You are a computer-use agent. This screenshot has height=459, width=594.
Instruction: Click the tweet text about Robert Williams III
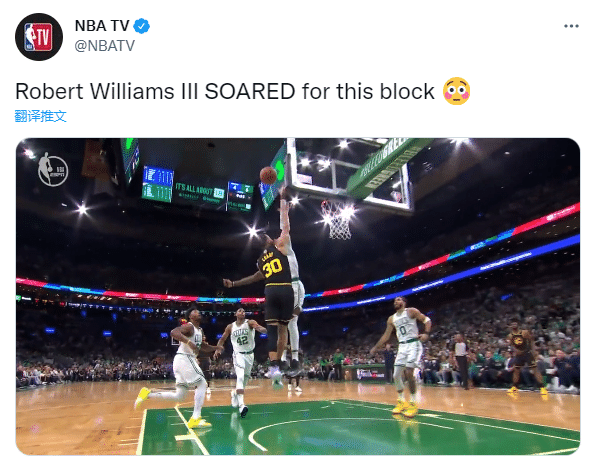[225, 92]
